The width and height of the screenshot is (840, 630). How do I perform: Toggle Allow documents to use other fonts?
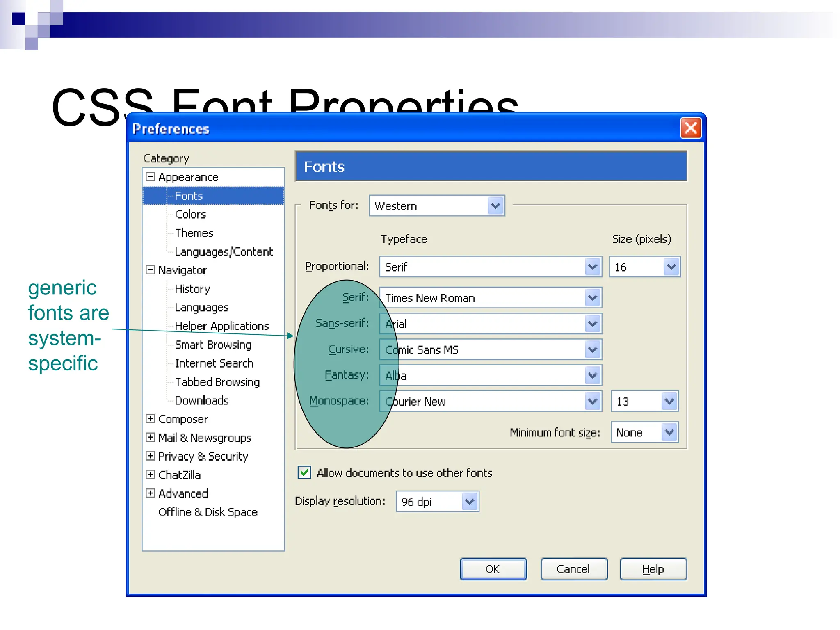pos(304,472)
